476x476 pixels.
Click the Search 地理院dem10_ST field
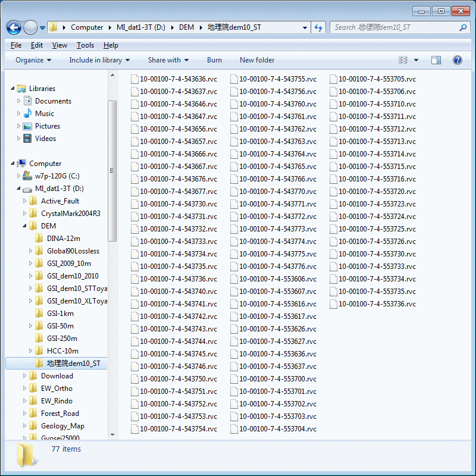click(399, 27)
